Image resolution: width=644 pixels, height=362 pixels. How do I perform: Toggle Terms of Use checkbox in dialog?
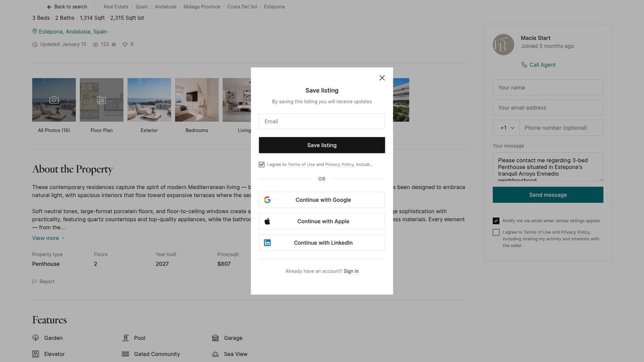point(262,165)
